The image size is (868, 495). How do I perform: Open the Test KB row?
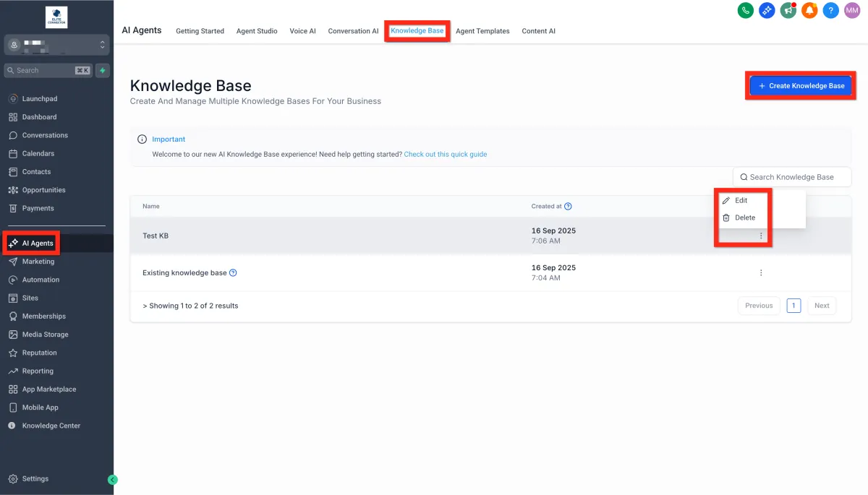click(x=490, y=236)
